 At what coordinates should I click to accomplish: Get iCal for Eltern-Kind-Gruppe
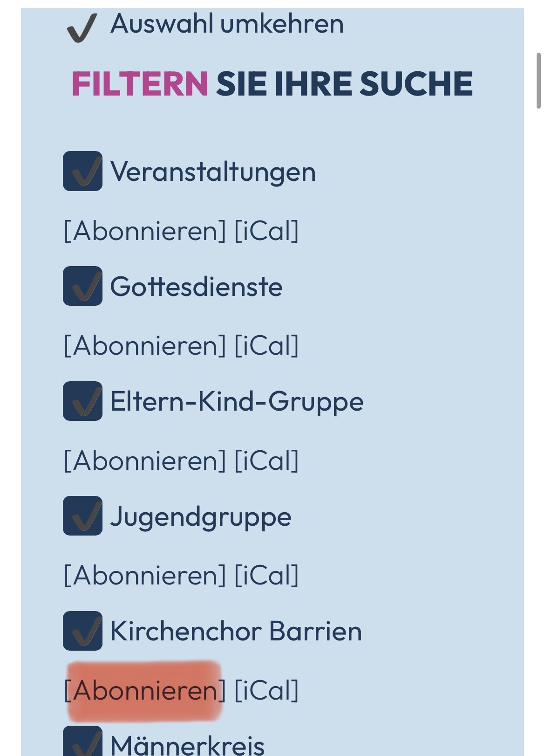click(x=266, y=461)
